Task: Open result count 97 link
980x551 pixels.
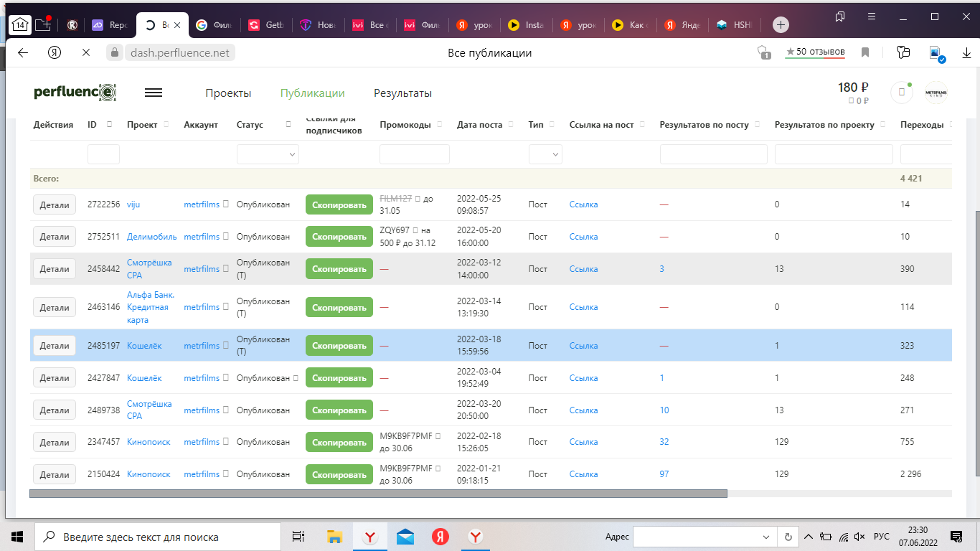Action: click(x=664, y=474)
